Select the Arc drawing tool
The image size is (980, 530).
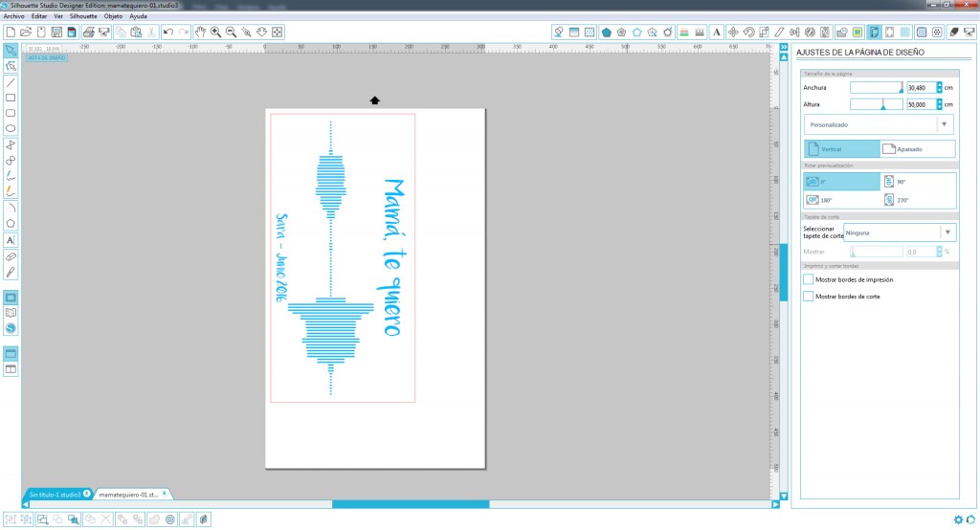click(11, 208)
